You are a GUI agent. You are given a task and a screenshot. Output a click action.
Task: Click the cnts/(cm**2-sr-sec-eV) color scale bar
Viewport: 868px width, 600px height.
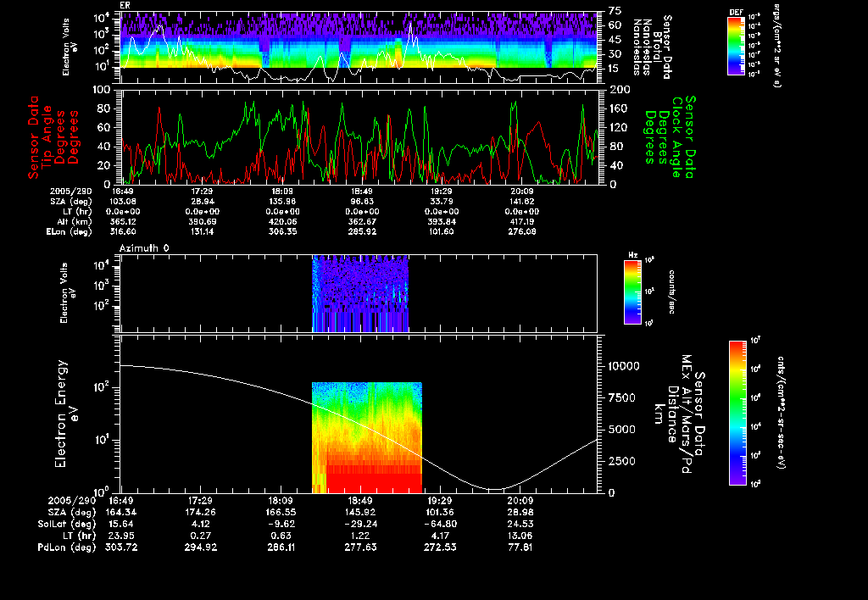[737, 413]
